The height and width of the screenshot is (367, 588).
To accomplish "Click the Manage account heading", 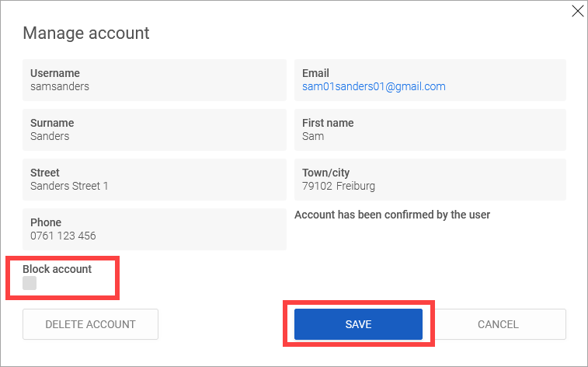I will pyautogui.click(x=86, y=33).
